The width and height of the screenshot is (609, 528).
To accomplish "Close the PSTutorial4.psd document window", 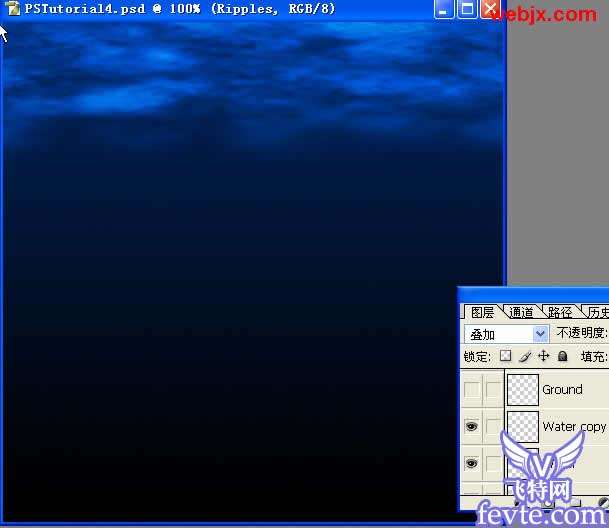I will [x=490, y=9].
